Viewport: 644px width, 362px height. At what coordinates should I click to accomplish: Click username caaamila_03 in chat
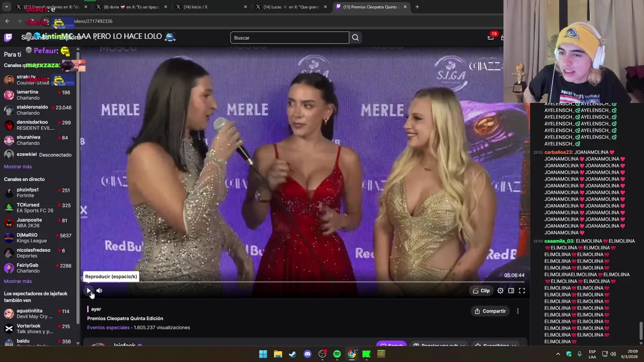click(559, 241)
